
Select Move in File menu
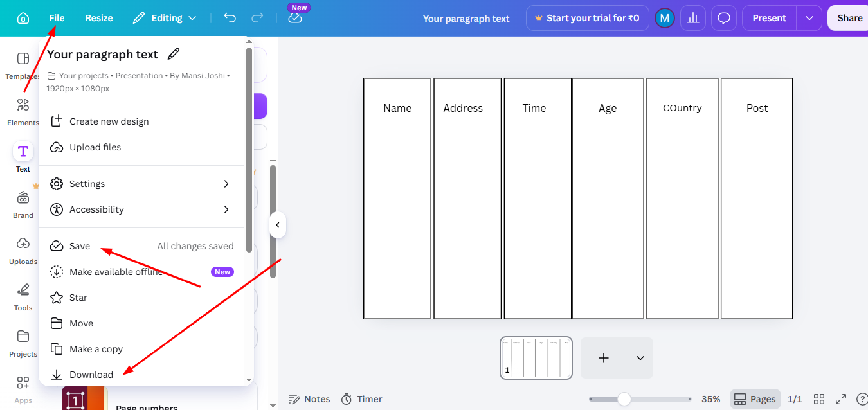[141, 323]
